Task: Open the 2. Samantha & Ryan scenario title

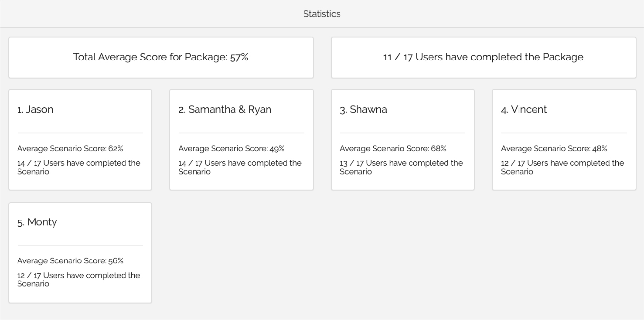Action: click(225, 109)
